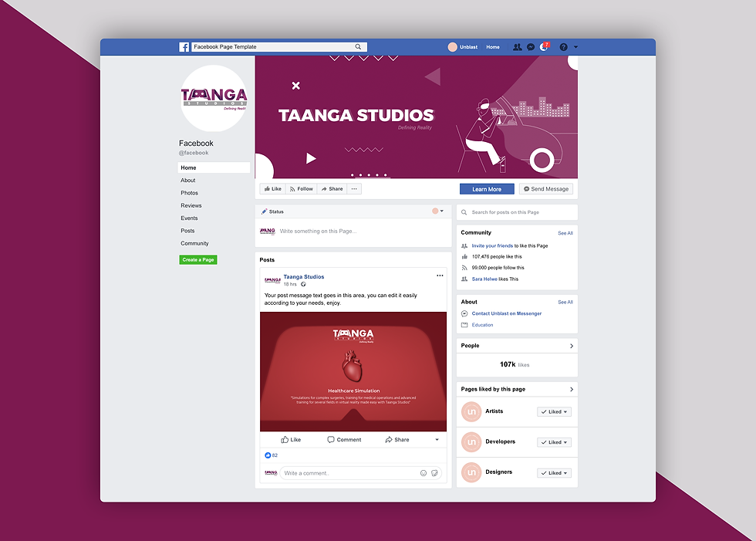
Task: Click Unblast profile name in the top bar
Action: 468,47
